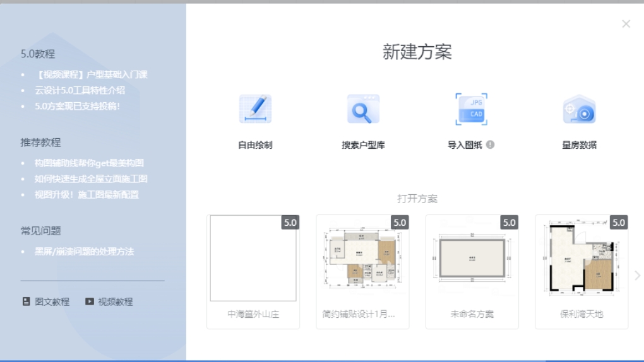644x362 pixels.
Task: Click the 中海篁外山庄 plan name
Action: [253, 314]
